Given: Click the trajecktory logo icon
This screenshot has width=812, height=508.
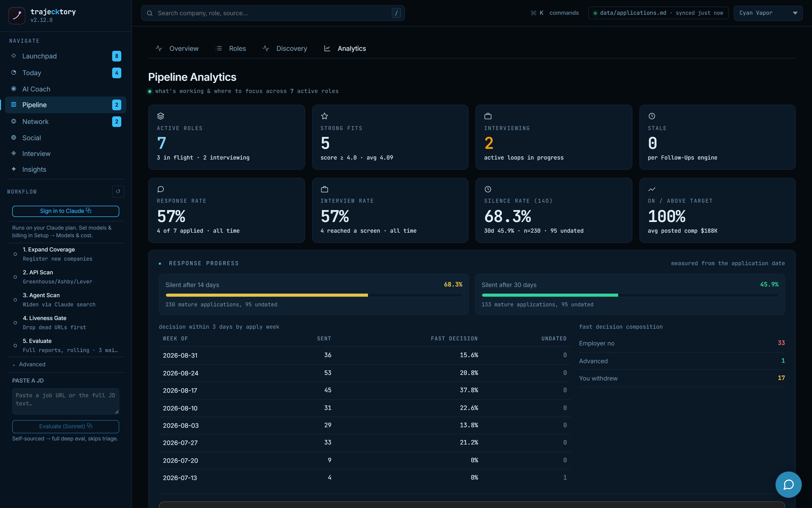Looking at the screenshot, I should click(16, 15).
